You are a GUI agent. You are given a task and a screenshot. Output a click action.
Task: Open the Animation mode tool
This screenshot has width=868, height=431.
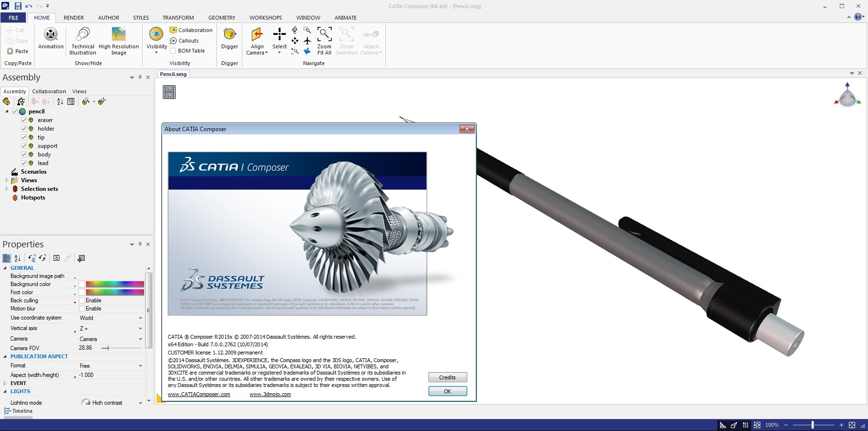pyautogui.click(x=51, y=38)
